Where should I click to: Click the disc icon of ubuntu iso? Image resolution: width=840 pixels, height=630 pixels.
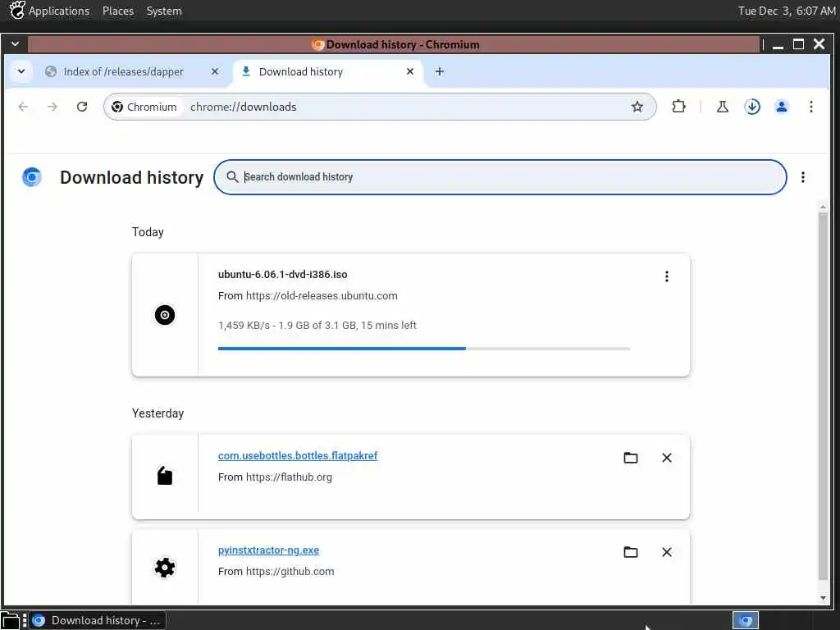[x=164, y=315]
